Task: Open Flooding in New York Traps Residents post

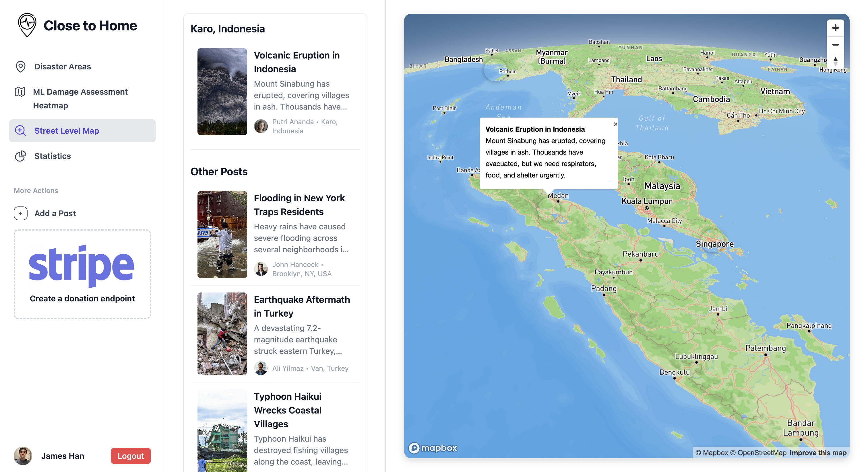Action: tap(299, 205)
